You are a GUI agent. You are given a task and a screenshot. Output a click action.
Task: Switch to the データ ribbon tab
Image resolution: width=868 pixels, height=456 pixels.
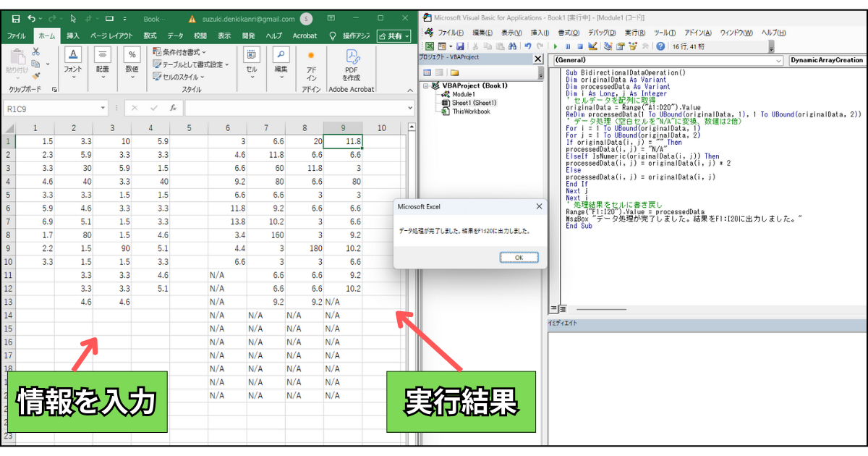tap(175, 35)
